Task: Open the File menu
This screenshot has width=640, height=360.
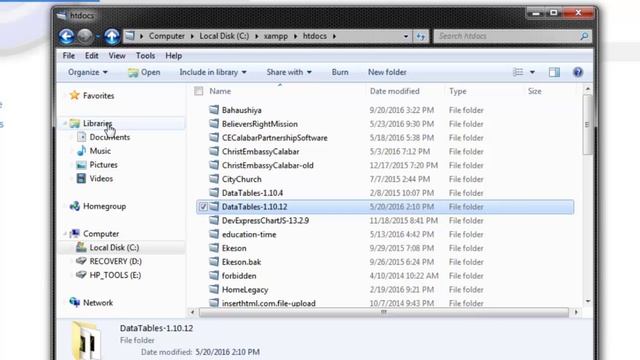Action: click(x=69, y=56)
